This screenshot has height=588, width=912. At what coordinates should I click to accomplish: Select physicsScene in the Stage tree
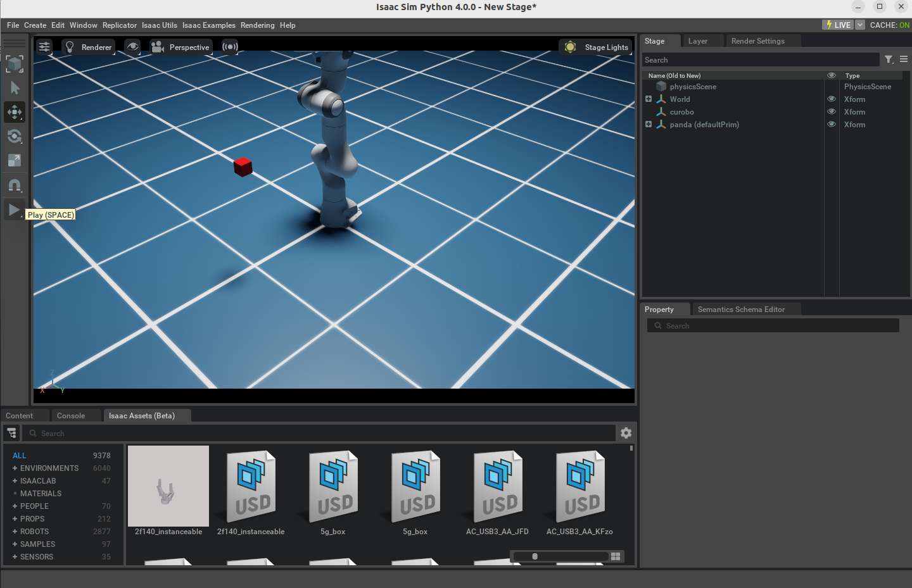(693, 87)
